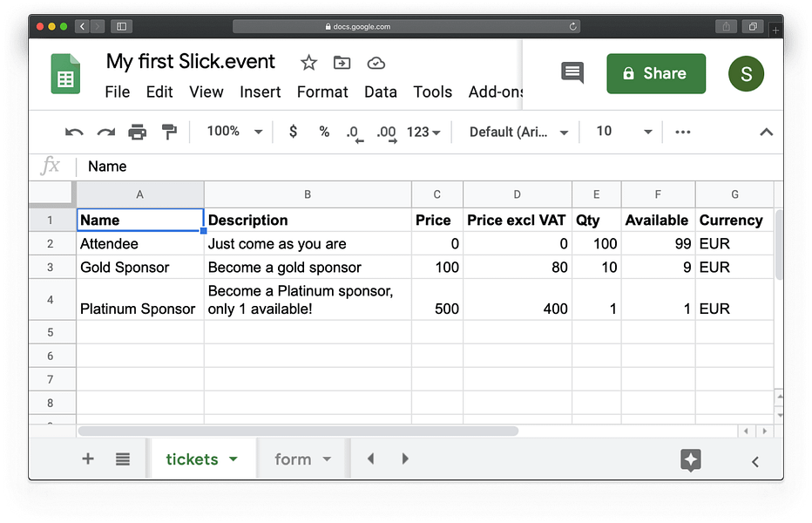
Task: Click the vertical scrollbar thumb
Action: click(779, 245)
